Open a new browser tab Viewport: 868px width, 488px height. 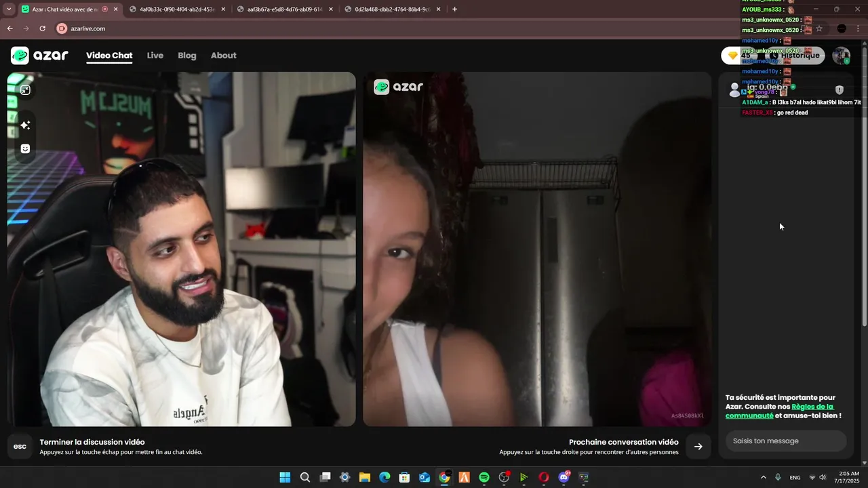(x=454, y=9)
